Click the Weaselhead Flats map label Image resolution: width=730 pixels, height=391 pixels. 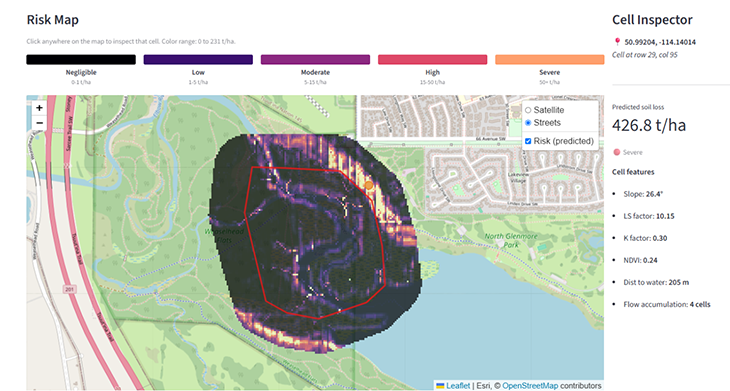coord(224,236)
